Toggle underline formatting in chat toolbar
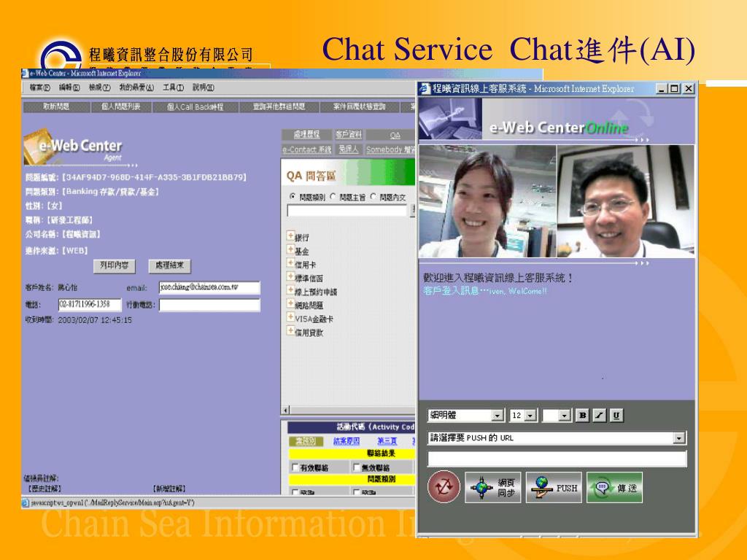Viewport: 747px width, 560px height. tap(616, 415)
